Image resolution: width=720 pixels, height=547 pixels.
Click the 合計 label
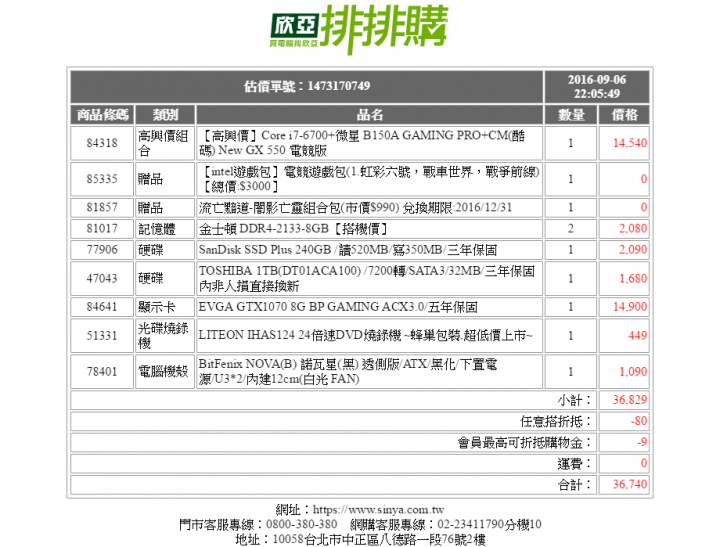[x=574, y=485]
